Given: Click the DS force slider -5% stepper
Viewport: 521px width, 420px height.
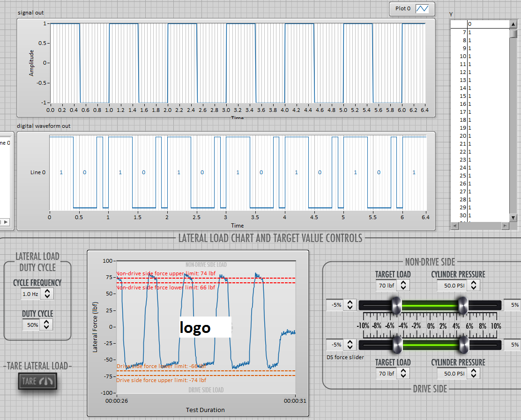Looking at the screenshot, I should point(350,345).
